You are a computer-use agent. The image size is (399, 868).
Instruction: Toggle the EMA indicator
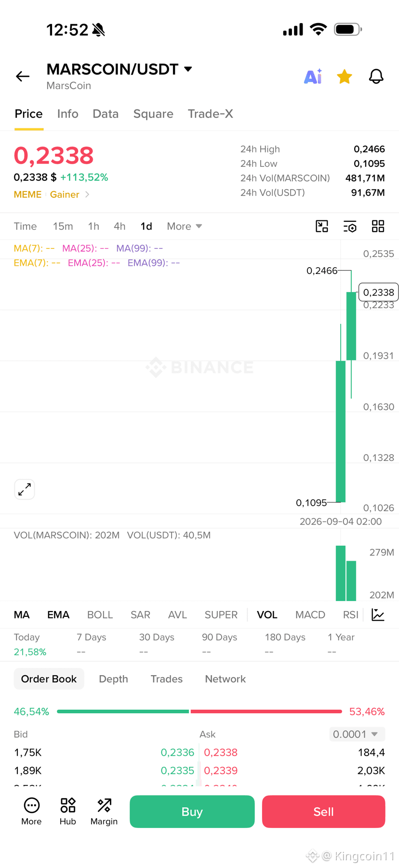tap(58, 615)
